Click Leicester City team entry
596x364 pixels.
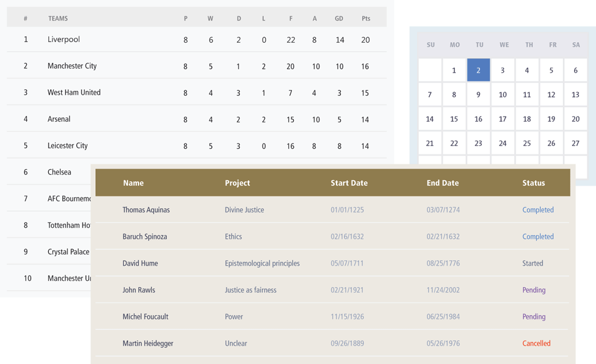68,146
